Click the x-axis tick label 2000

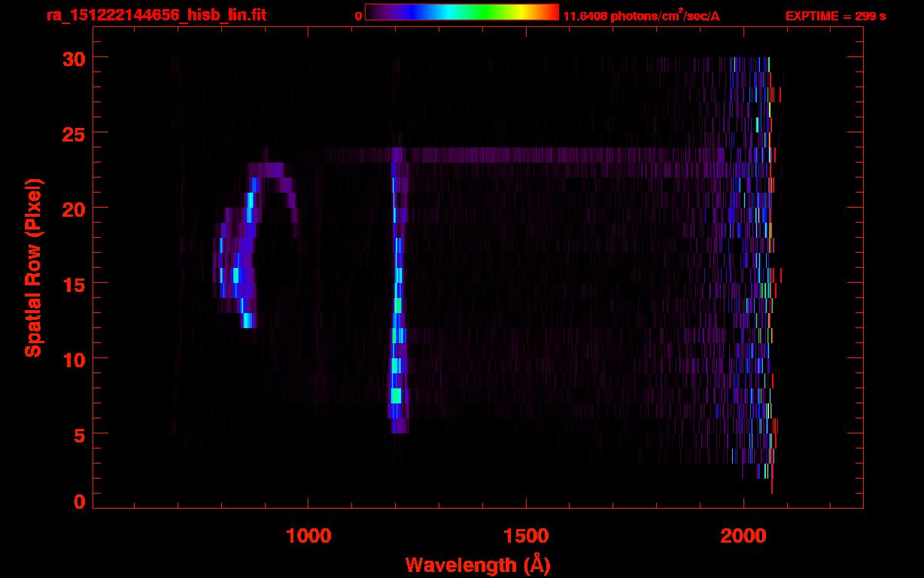743,536
